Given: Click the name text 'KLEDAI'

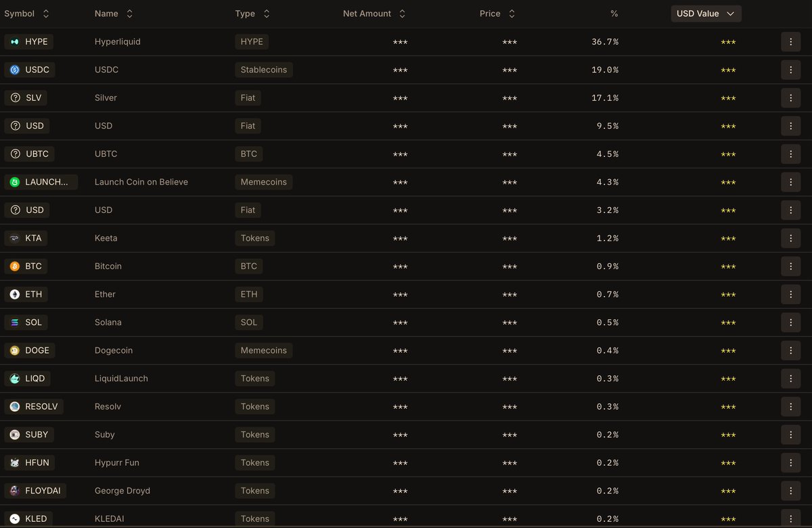Looking at the screenshot, I should click(110, 519).
